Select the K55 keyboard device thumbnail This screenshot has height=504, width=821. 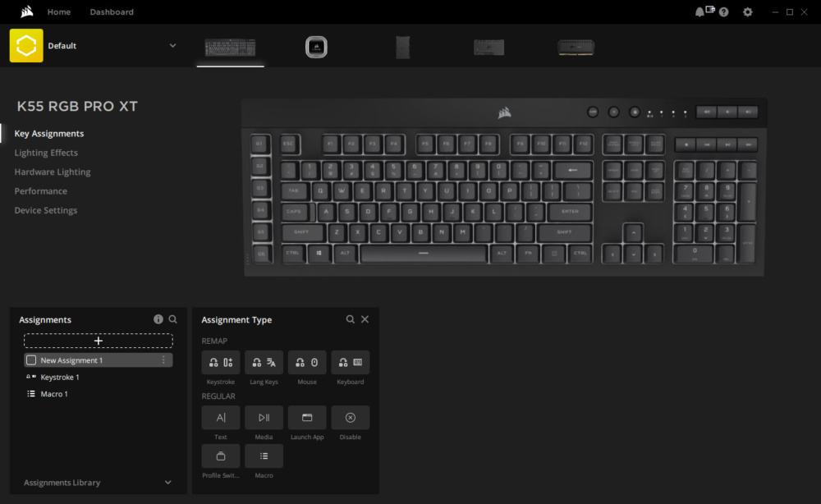pyautogui.click(x=231, y=48)
